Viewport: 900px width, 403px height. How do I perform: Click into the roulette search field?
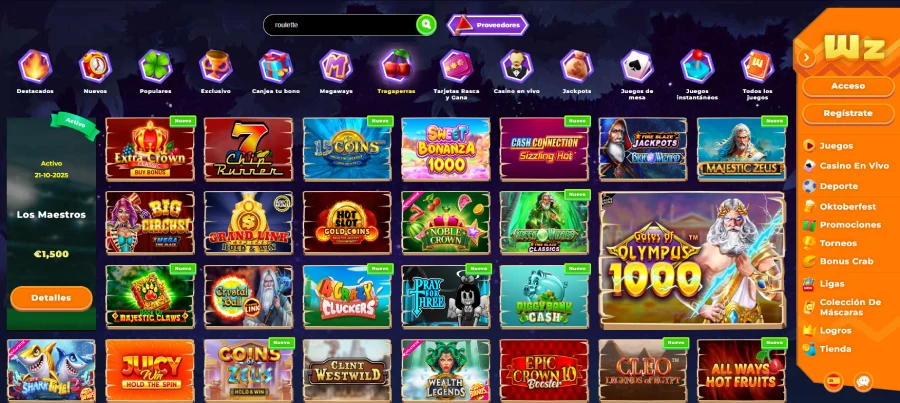(x=340, y=25)
